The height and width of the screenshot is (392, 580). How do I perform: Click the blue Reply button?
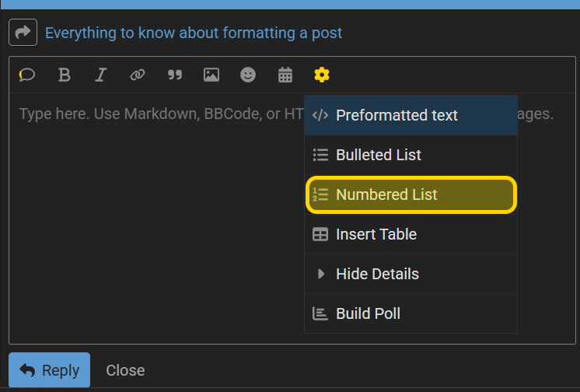tap(49, 369)
